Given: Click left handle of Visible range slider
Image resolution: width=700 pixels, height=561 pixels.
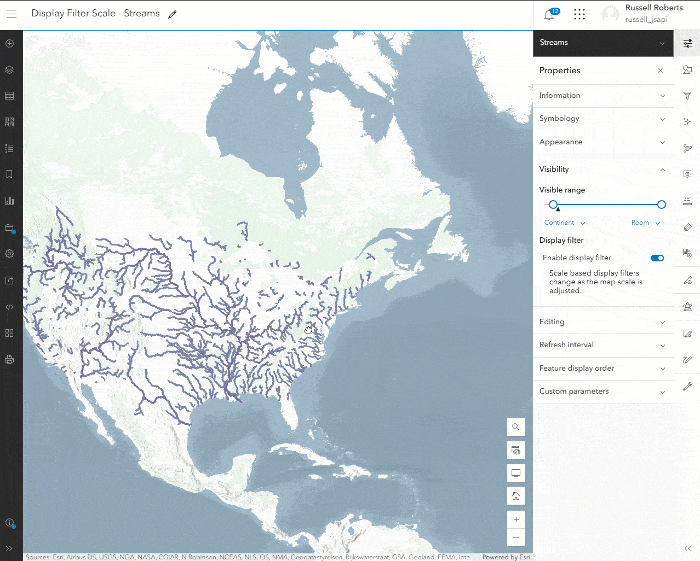Looking at the screenshot, I should pos(553,204).
